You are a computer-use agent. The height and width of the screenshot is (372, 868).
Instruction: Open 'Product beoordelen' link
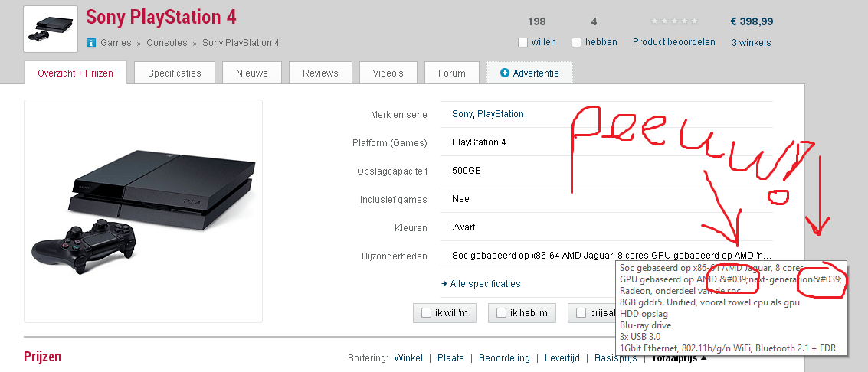pyautogui.click(x=673, y=42)
